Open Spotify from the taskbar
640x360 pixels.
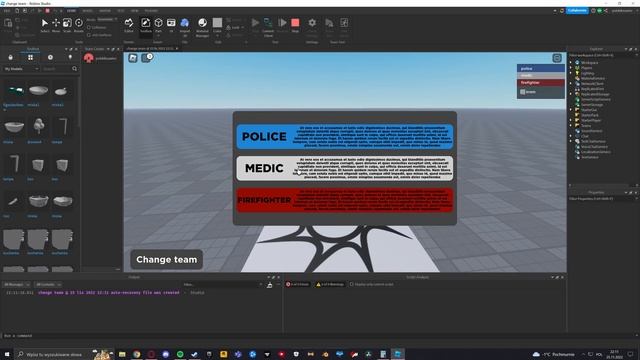[x=180, y=354]
